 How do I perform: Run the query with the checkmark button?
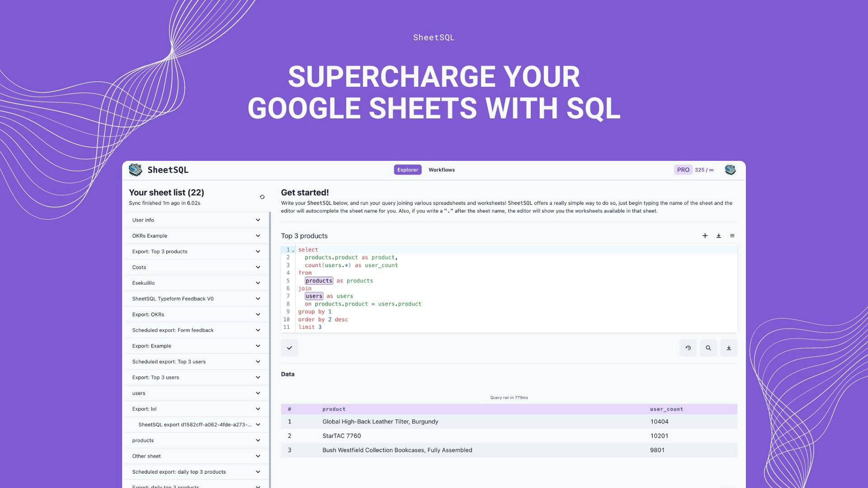[x=289, y=348]
